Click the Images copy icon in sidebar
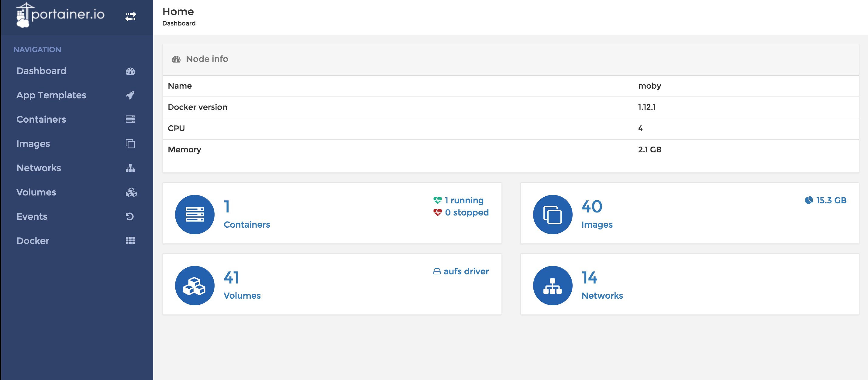The width and height of the screenshot is (868, 380). point(130,144)
